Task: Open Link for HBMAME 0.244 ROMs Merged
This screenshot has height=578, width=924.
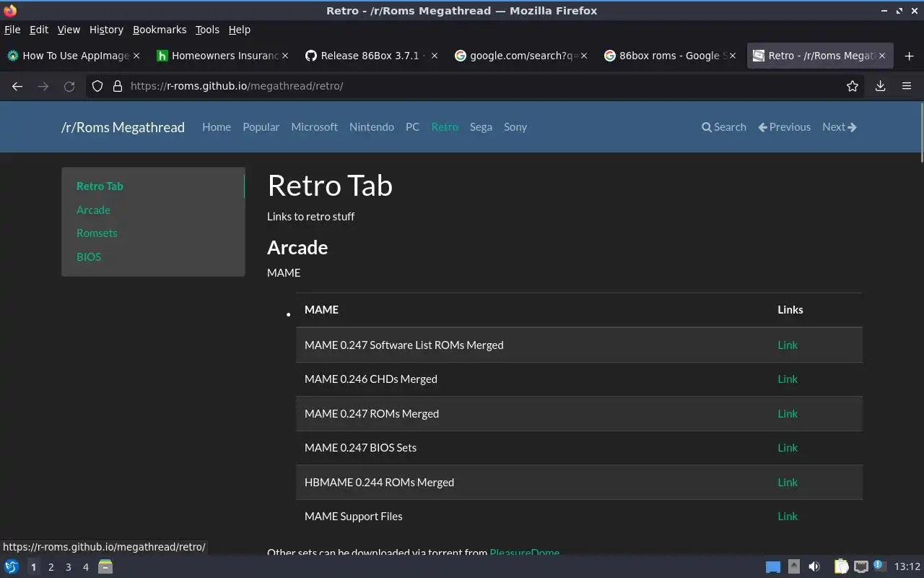Action: 787,483
